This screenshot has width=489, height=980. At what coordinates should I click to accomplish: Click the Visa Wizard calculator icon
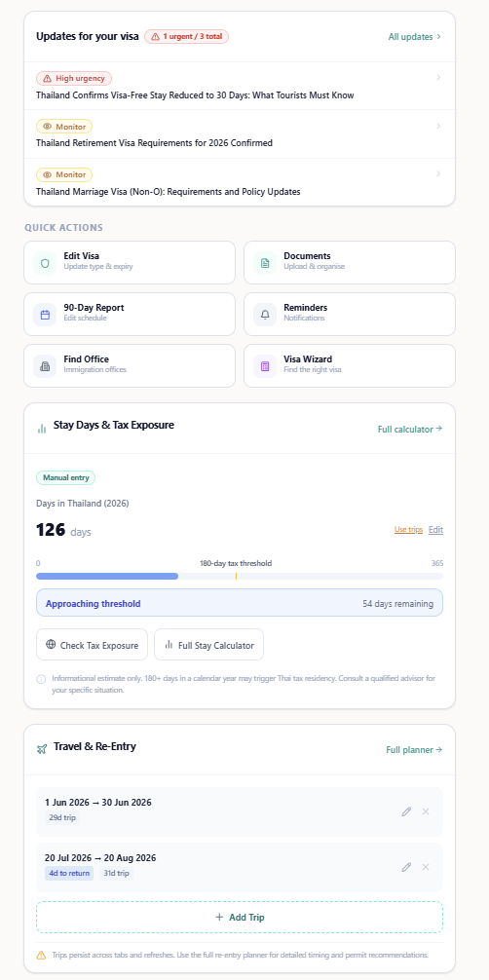[265, 367]
